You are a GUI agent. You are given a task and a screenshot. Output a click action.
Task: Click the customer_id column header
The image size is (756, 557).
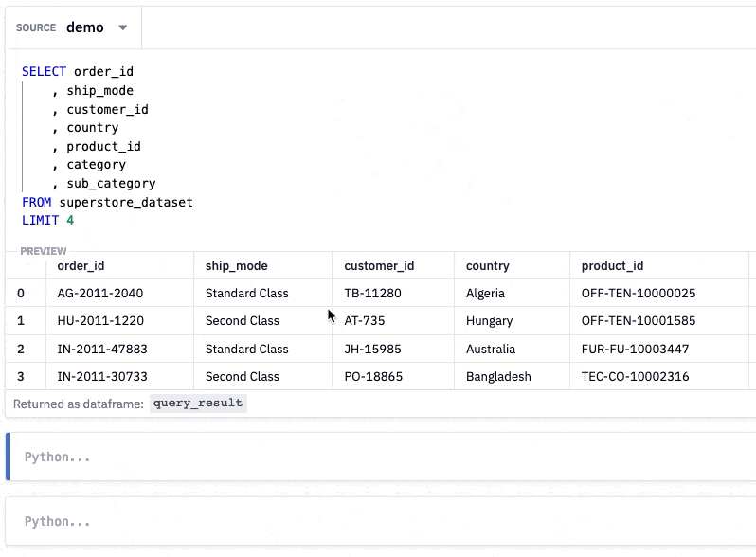click(x=379, y=266)
